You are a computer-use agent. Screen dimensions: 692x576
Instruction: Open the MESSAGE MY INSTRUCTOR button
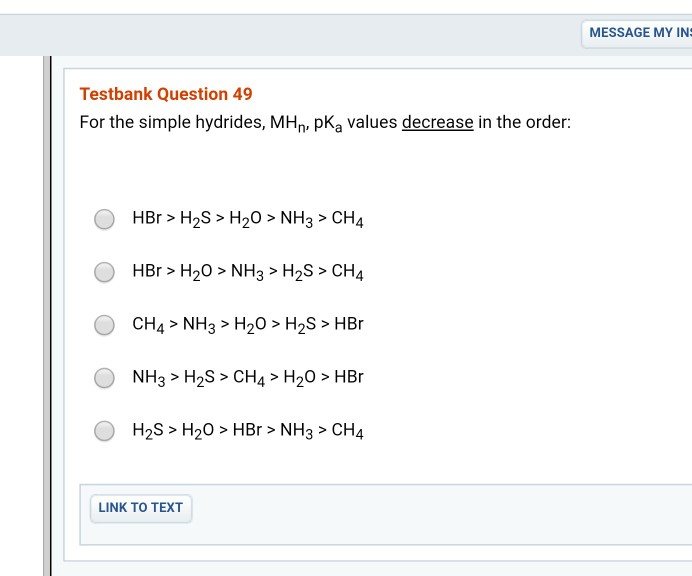[636, 33]
